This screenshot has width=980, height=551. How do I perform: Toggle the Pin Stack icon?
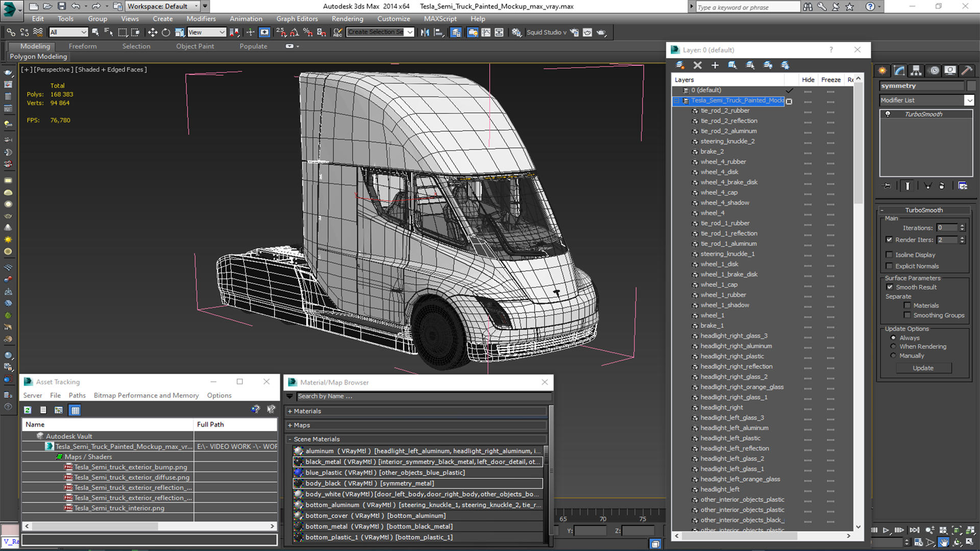click(x=887, y=186)
